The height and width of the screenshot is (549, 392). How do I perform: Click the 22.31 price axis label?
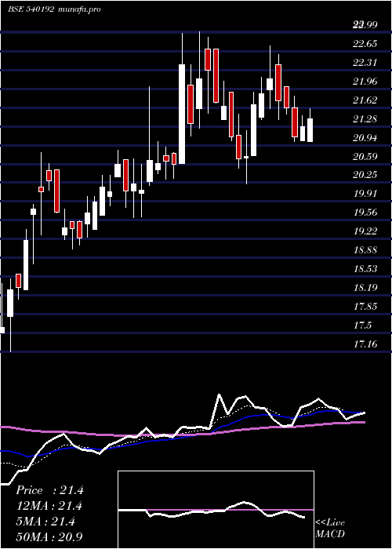tap(365, 63)
